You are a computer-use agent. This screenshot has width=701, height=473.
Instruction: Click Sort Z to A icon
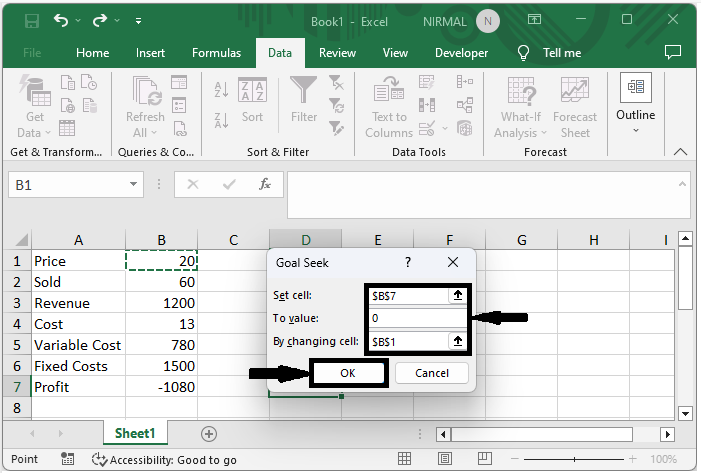point(222,120)
